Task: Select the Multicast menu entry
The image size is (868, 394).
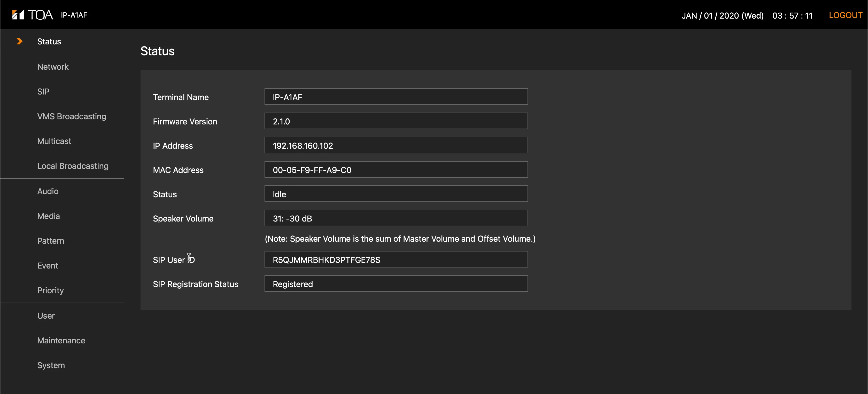Action: pos(54,141)
